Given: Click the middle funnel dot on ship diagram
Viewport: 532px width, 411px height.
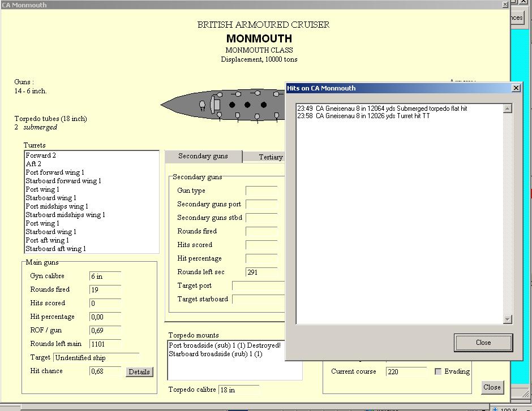Looking at the screenshot, I should [x=248, y=105].
